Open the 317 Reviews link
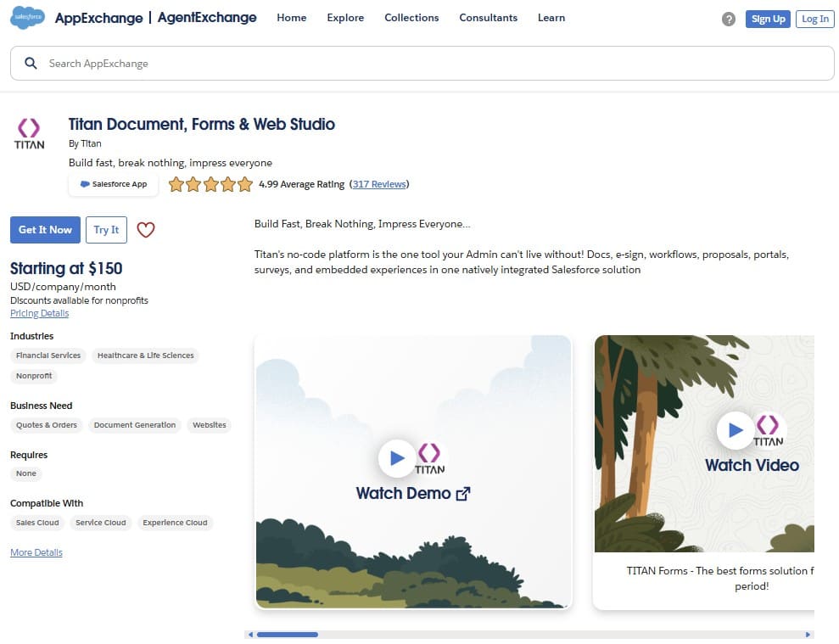839x644 pixels. (379, 184)
